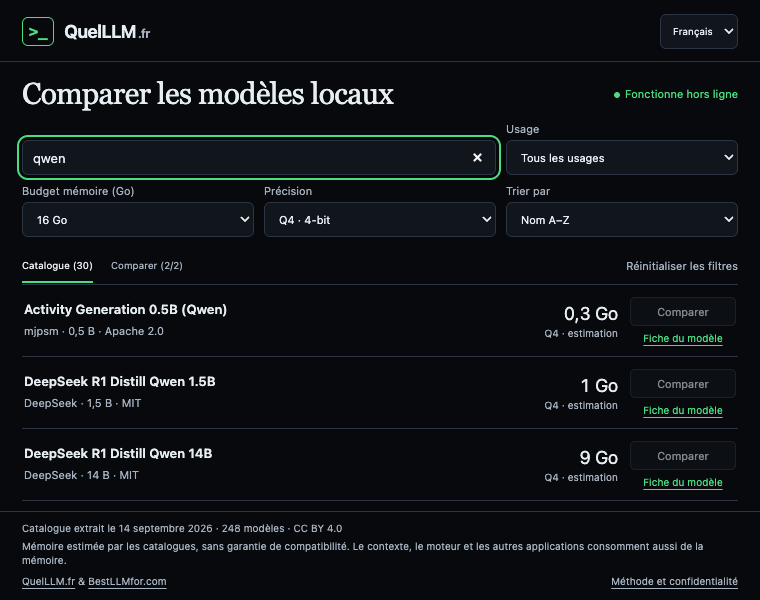Viewport: 760px width, 600px height.
Task: Open Fiche du modèle for Activity Generation 0.5B
Action: 682,338
